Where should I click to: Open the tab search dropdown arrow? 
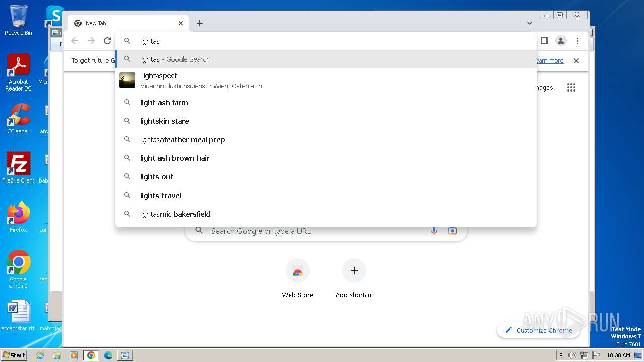[x=530, y=23]
